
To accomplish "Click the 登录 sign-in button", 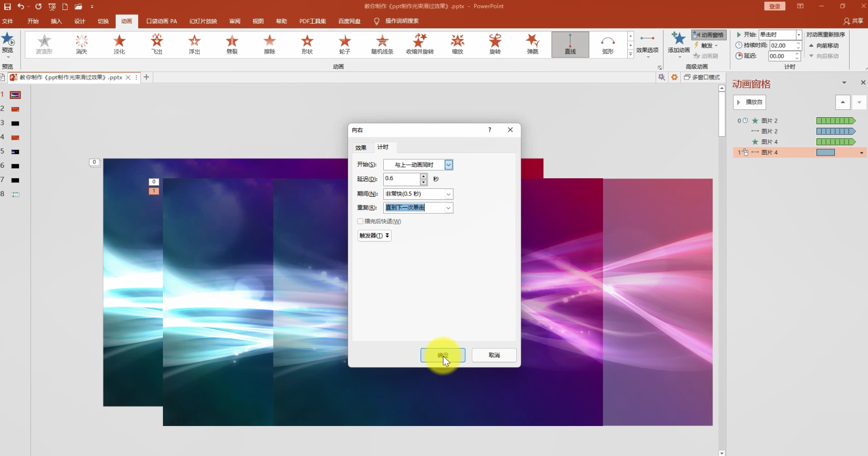I will tap(774, 6).
